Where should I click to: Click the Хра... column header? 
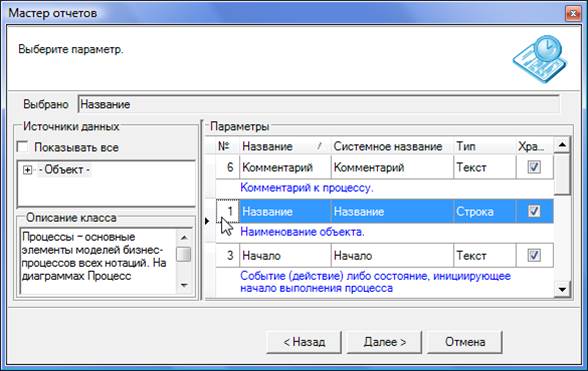[x=534, y=146]
